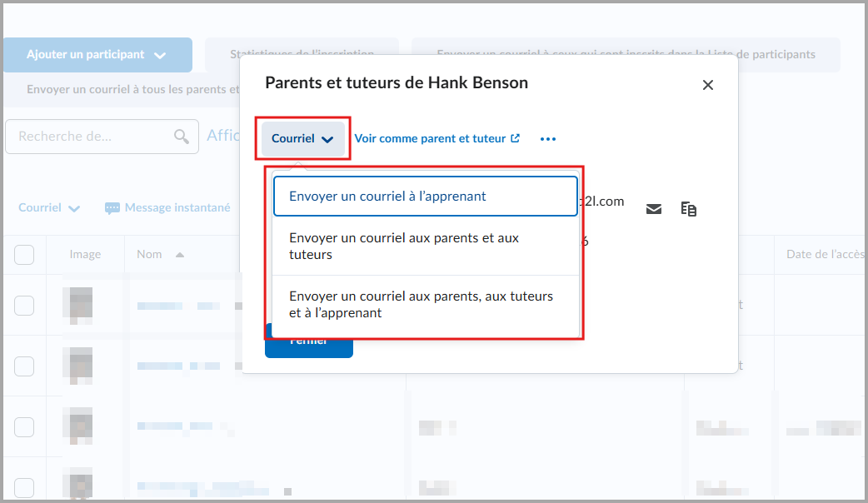868x503 pixels.
Task: Open the Courriel dropdown inside the dialog
Action: tap(302, 138)
